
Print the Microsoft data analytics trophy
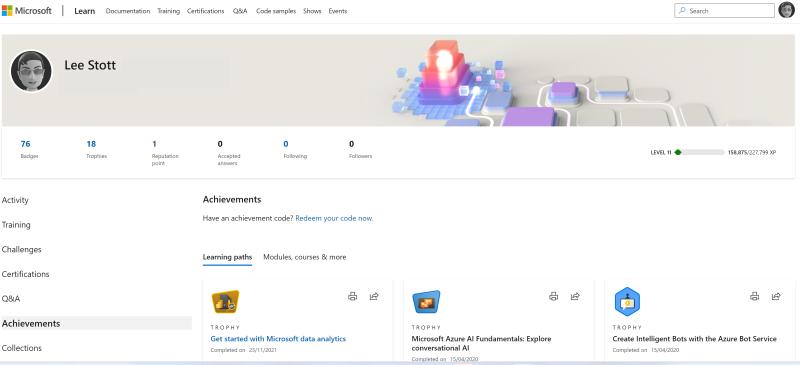click(353, 296)
